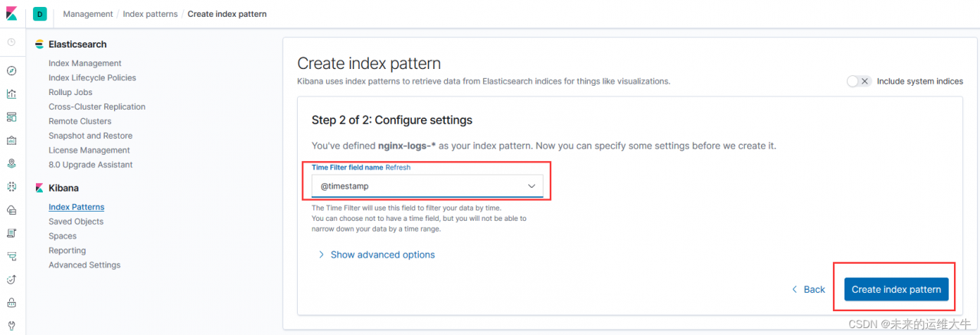This screenshot has width=980, height=335.
Task: Open the Visualize bar chart icon
Action: pyautogui.click(x=11, y=94)
